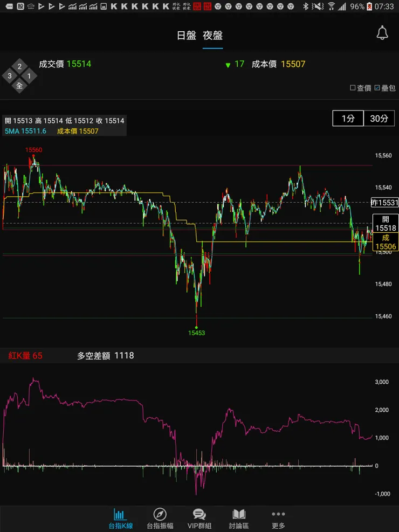The image size is (399, 532).
Task: Tap the yellow 成 15506 price tag
Action: click(x=386, y=242)
